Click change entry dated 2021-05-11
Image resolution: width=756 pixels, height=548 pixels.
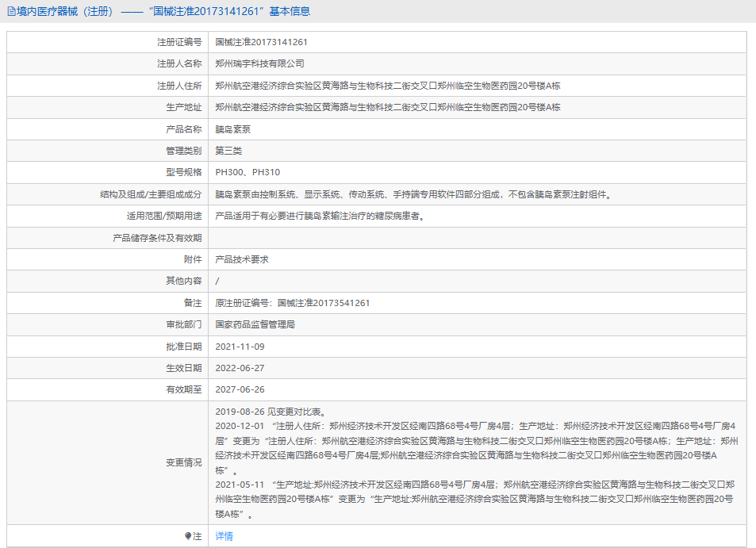pyautogui.click(x=475, y=499)
